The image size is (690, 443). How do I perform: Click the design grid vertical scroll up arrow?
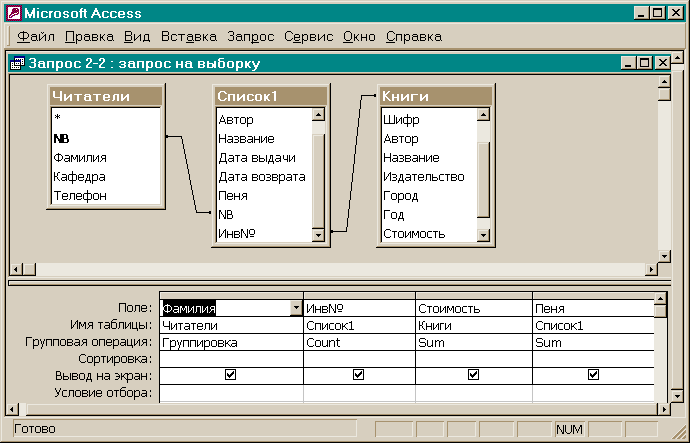click(660, 299)
